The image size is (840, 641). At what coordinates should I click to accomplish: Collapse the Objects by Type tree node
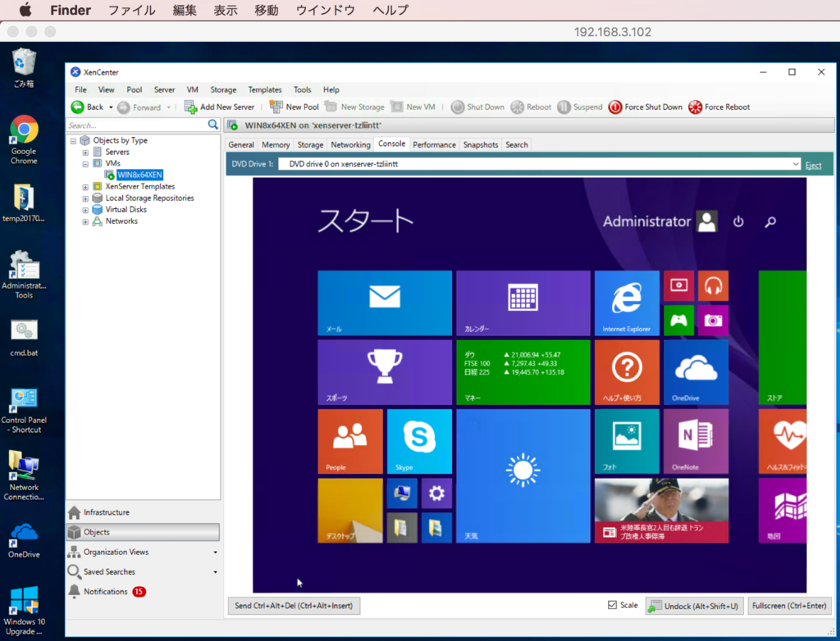73,141
